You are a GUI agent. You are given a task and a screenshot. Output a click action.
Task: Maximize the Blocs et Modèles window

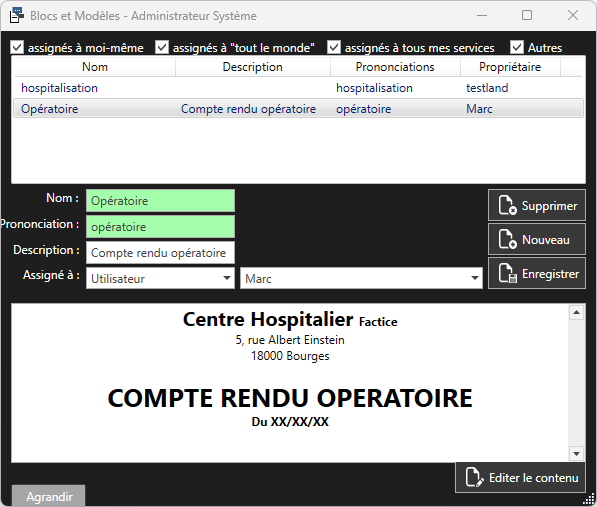(527, 15)
